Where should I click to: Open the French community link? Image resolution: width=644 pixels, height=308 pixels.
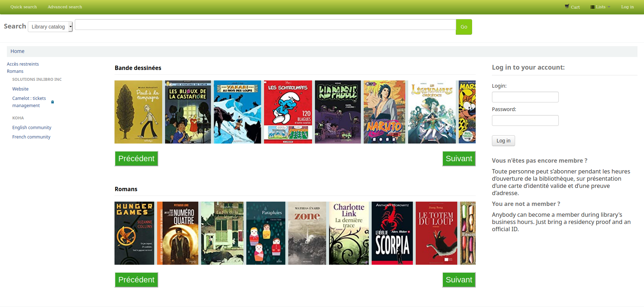pyautogui.click(x=31, y=137)
